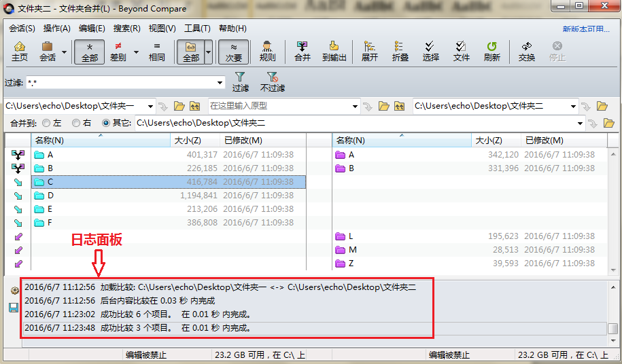Click the merge icon beside row A
This screenshot has width=622, height=364.
coord(18,155)
